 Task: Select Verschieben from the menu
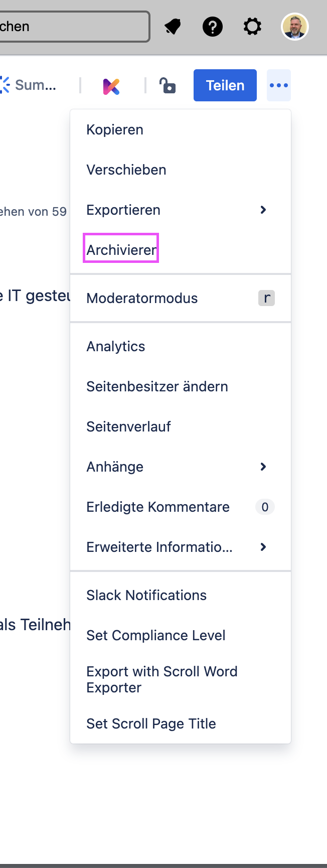pos(181,170)
